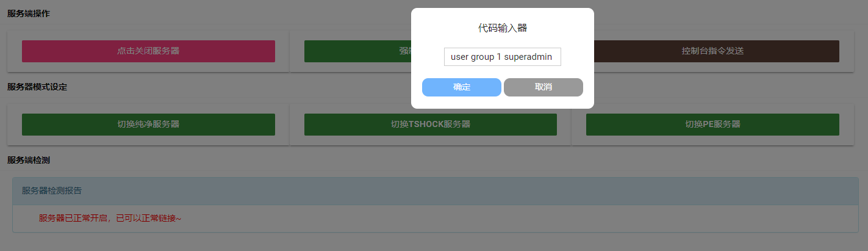Viewport: 868px width, 251px height.
Task: Select the partially hidden green 强制 button
Action: 357,51
